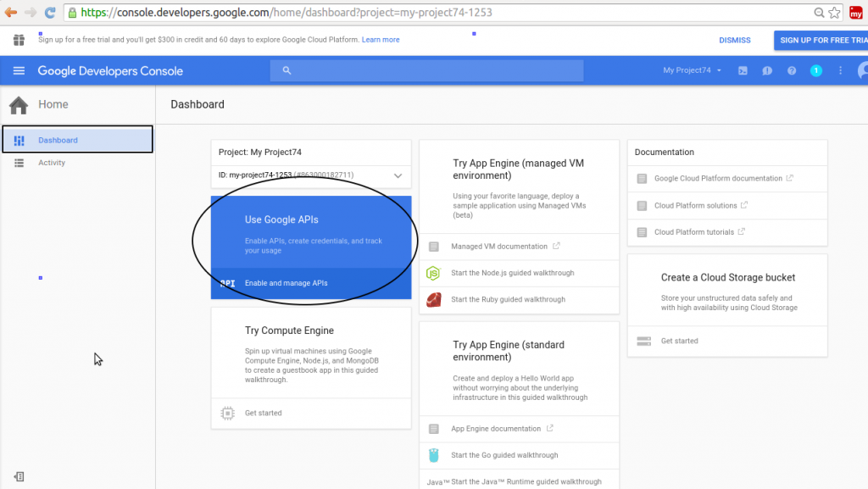This screenshot has height=489, width=868.
Task: Click the console search input field
Action: tap(426, 71)
